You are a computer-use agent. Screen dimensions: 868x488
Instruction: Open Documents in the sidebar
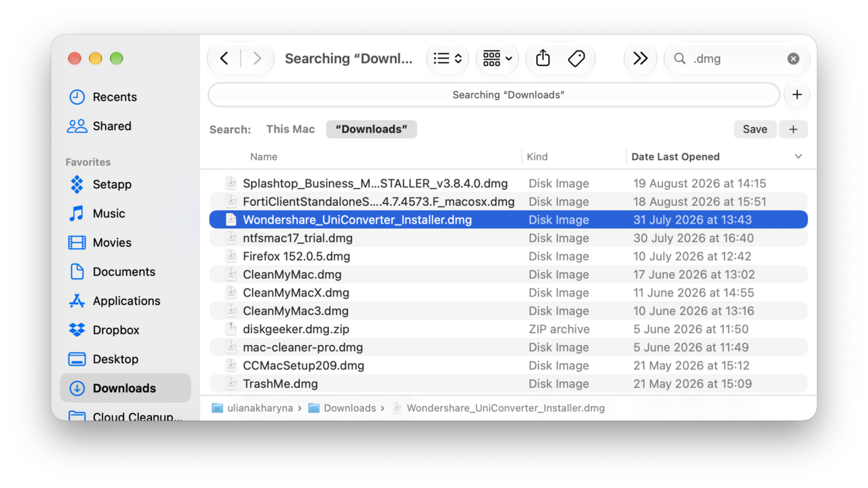pos(125,272)
